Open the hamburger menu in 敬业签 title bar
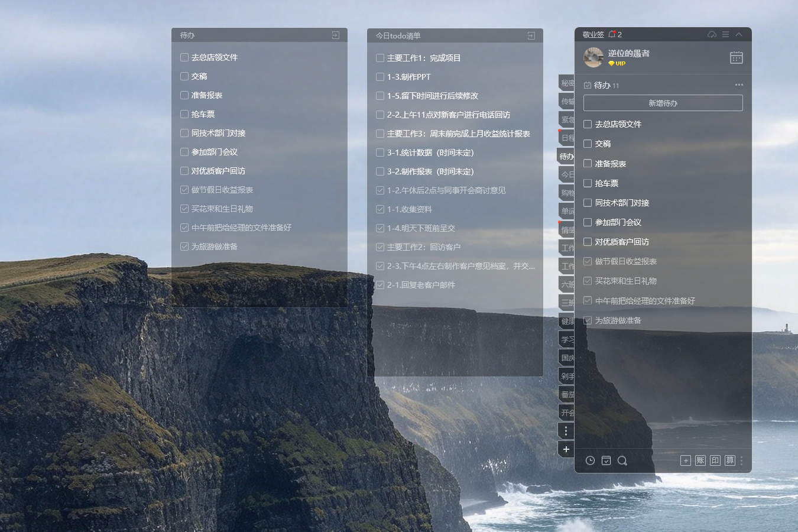 click(725, 34)
